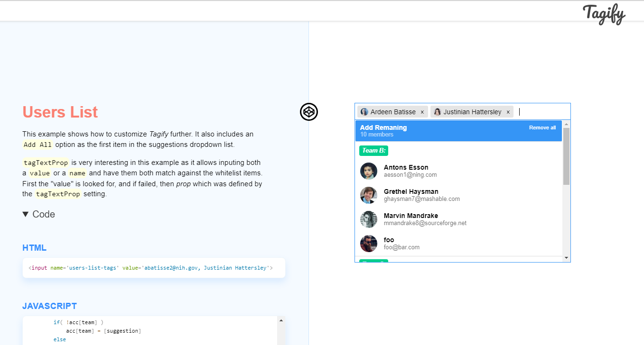This screenshot has height=345, width=644.
Task: Click the Ardeen Batisse tag label
Action: click(x=393, y=112)
